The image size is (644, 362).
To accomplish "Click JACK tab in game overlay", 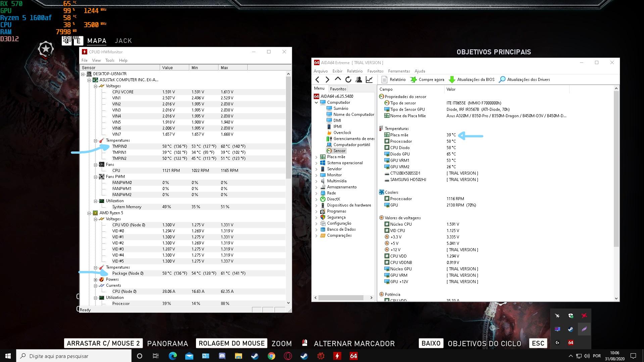I will (x=123, y=41).
